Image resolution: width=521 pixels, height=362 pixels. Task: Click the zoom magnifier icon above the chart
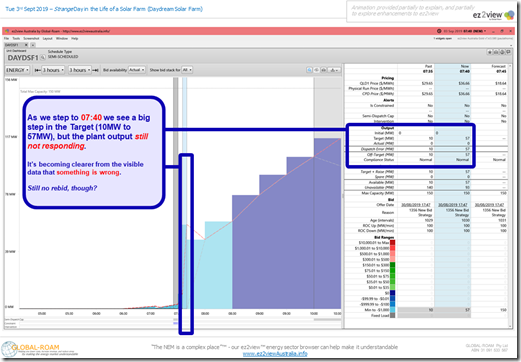(309, 70)
